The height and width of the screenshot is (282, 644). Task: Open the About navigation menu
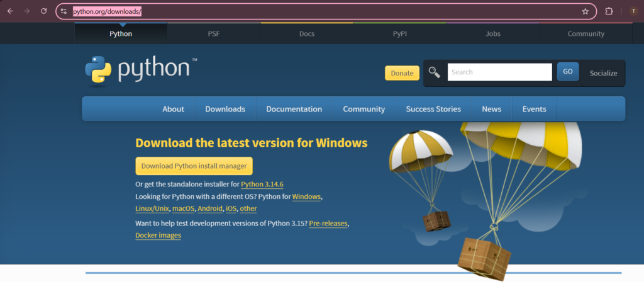click(174, 109)
